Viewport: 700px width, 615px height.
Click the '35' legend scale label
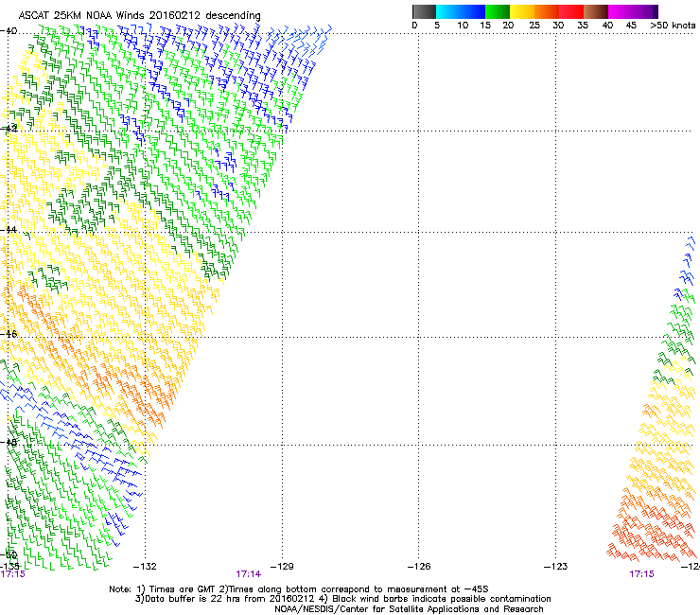(583, 26)
